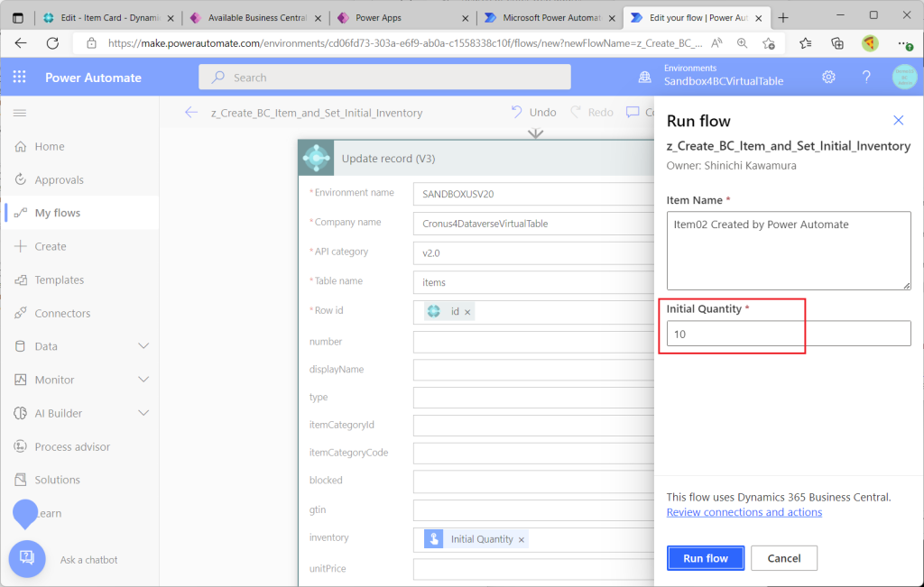
Task: Expand the AI Builder menu chevron
Action: (x=143, y=413)
